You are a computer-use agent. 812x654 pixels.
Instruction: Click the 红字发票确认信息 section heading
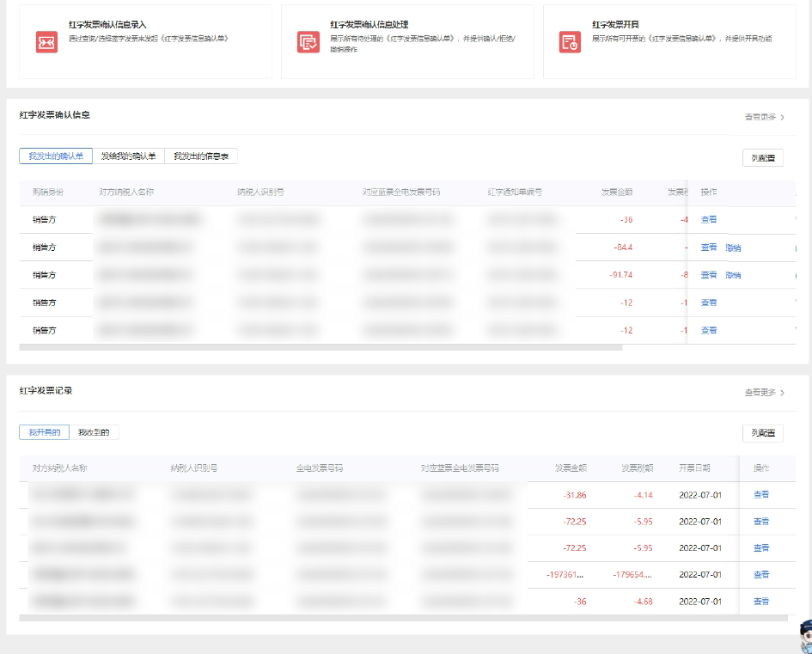(54, 115)
